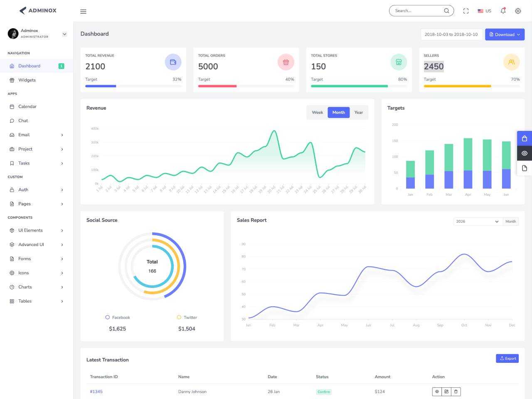
Task: Open the US language dropdown
Action: (484, 11)
